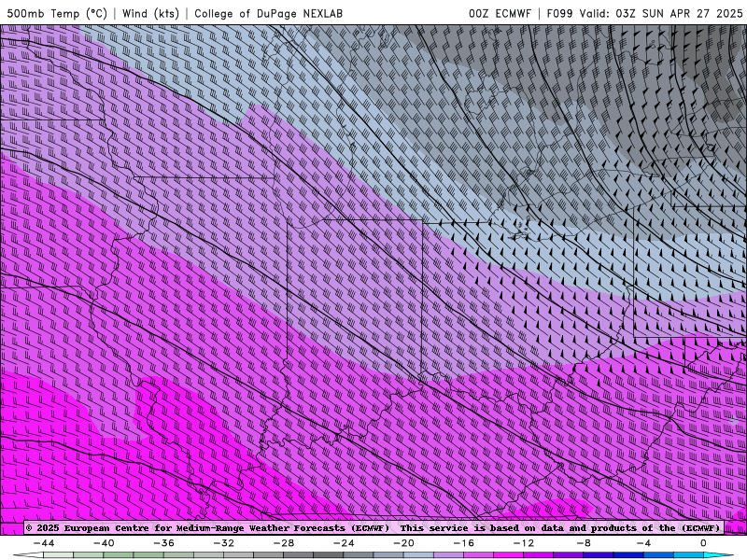Click the "College of DuPage NEXLAB" text
The image size is (747, 560).
(x=268, y=13)
